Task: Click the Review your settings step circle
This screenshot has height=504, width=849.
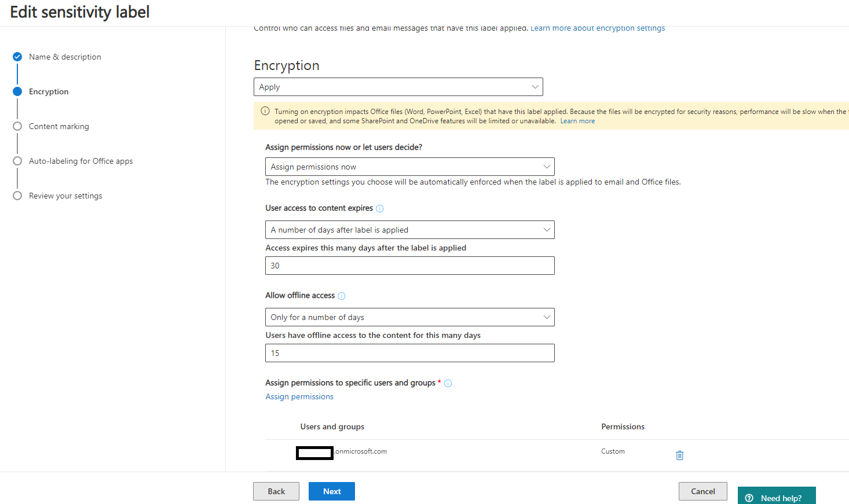Action: (17, 196)
